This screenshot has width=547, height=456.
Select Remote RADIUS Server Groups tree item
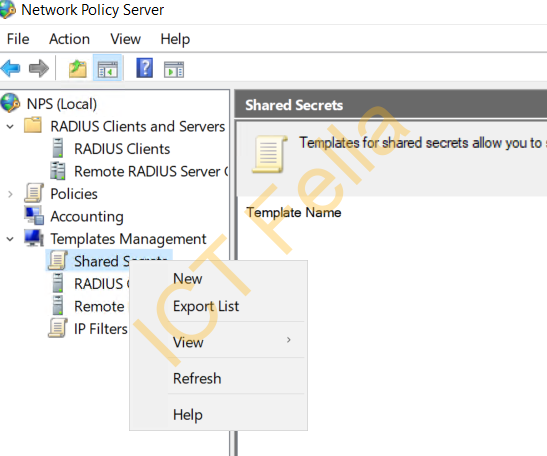(x=151, y=171)
